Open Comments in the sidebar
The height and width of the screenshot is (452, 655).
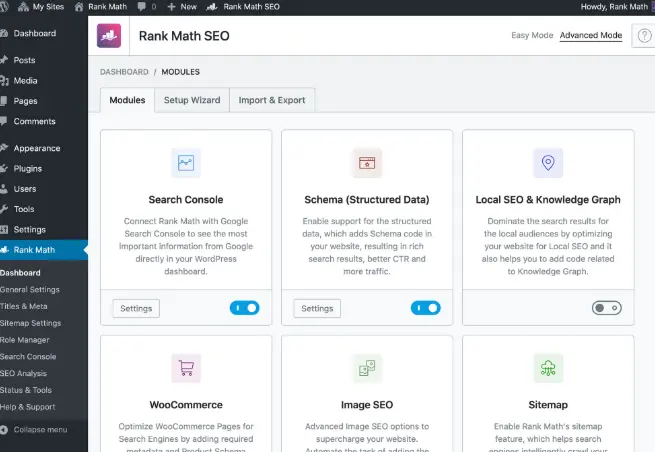coord(34,122)
